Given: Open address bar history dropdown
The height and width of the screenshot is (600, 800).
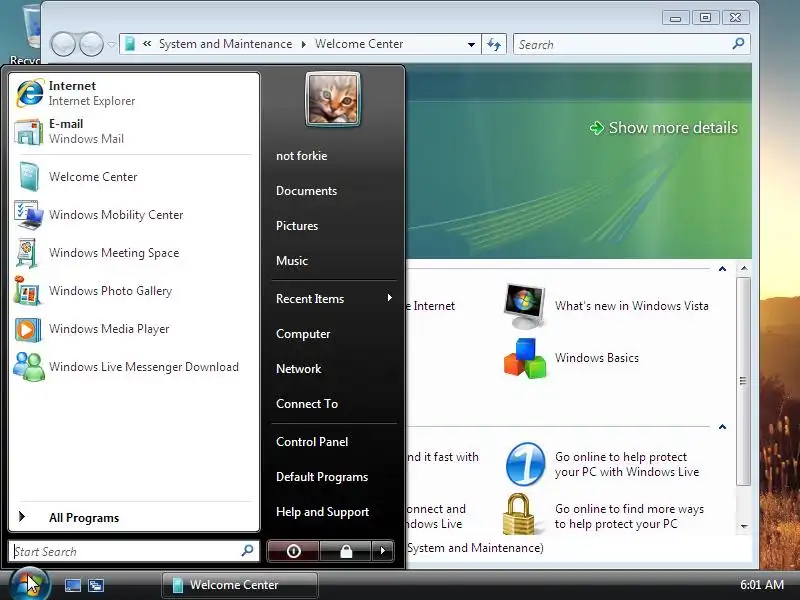Looking at the screenshot, I should coord(471,44).
